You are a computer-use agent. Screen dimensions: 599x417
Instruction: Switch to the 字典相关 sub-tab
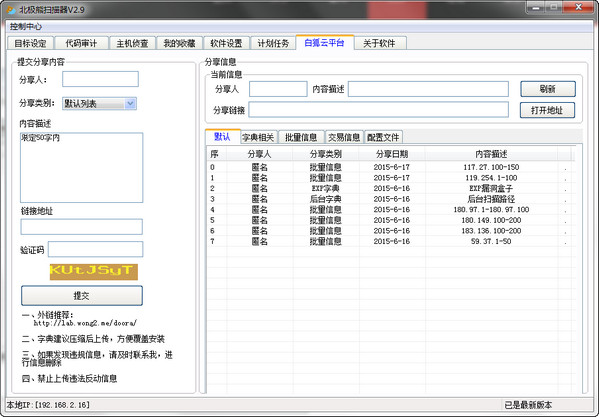tap(259, 137)
